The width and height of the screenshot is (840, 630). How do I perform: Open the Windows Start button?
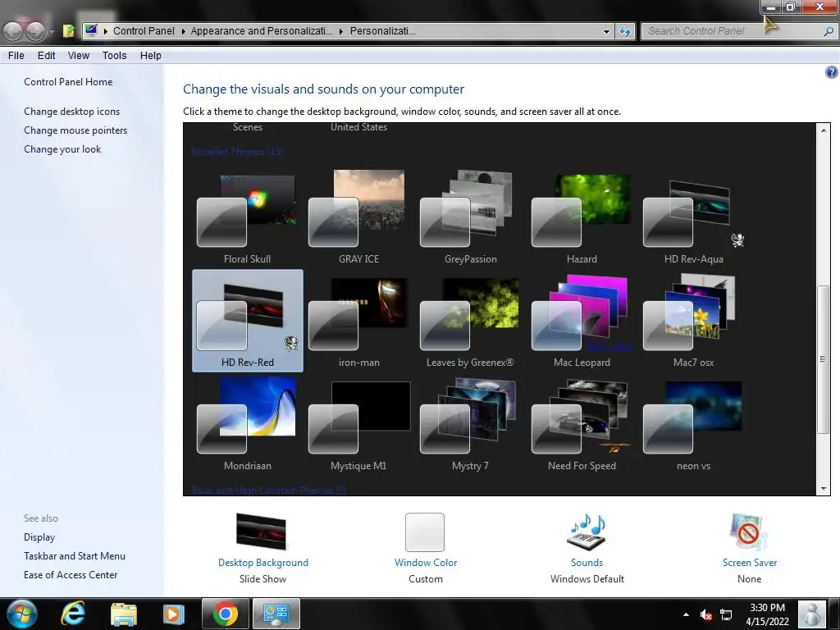click(21, 614)
